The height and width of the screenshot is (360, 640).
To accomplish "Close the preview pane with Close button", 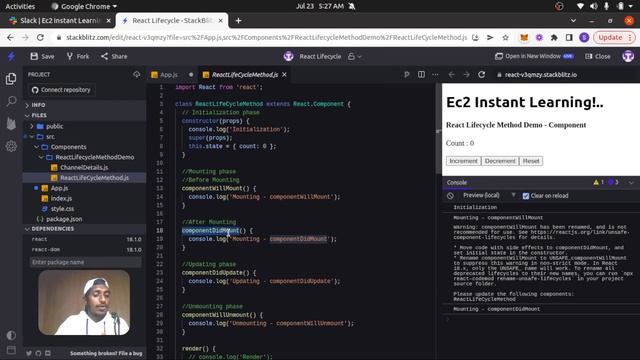I will (x=598, y=56).
